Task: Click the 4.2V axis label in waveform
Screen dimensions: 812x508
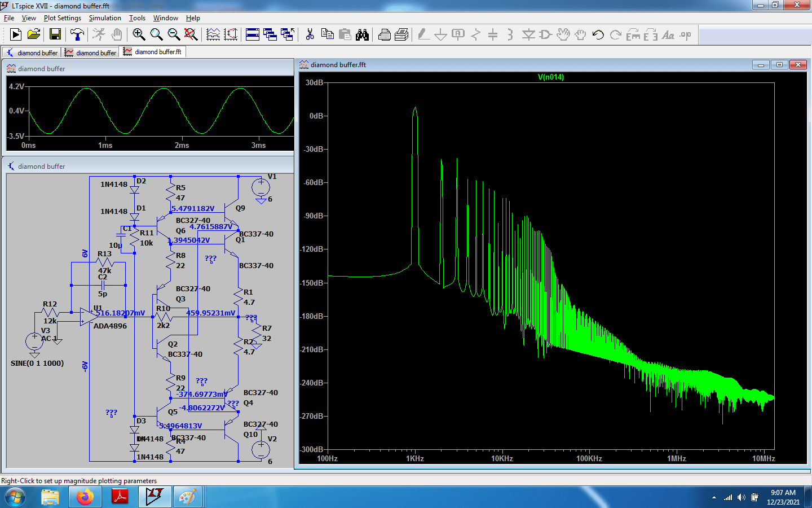Action: (16, 87)
